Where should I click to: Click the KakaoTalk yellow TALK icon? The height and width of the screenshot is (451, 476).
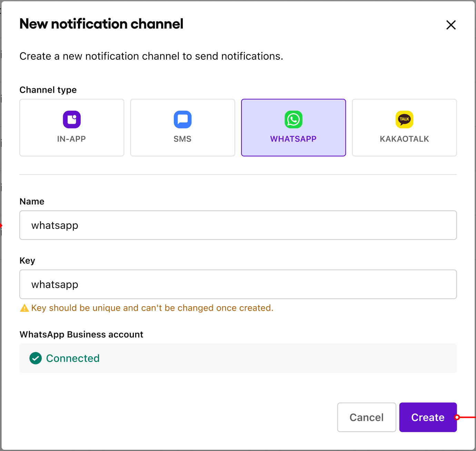[x=404, y=119]
